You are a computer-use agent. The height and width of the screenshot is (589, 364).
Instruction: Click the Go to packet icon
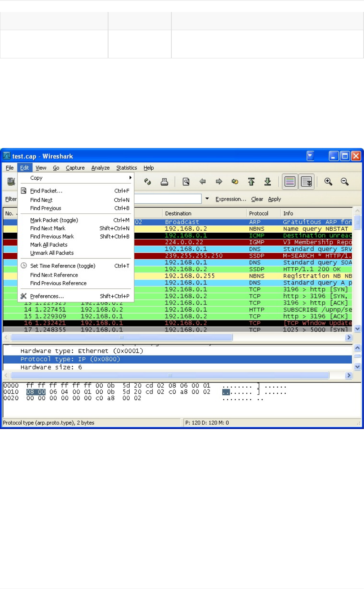[x=235, y=182]
